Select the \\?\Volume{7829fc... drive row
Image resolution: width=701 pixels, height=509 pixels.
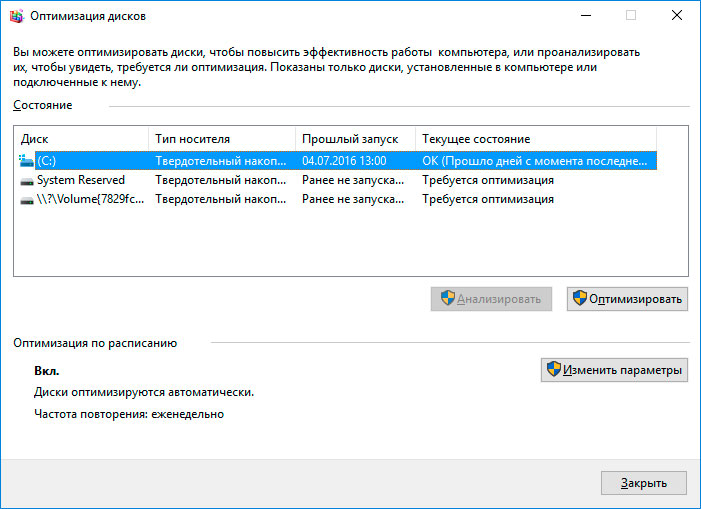point(338,199)
